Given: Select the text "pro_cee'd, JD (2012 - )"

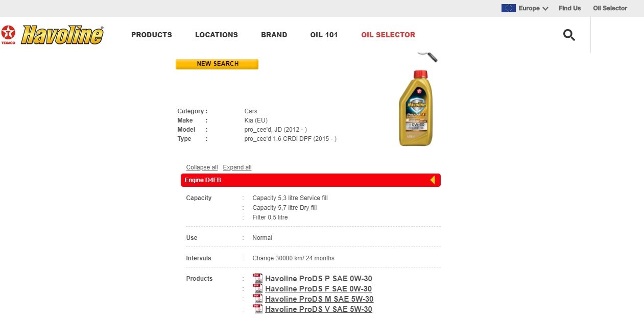Looking at the screenshot, I should [276, 130].
